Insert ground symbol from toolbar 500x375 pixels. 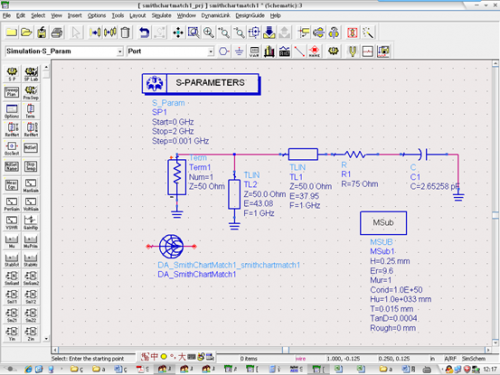(x=239, y=51)
